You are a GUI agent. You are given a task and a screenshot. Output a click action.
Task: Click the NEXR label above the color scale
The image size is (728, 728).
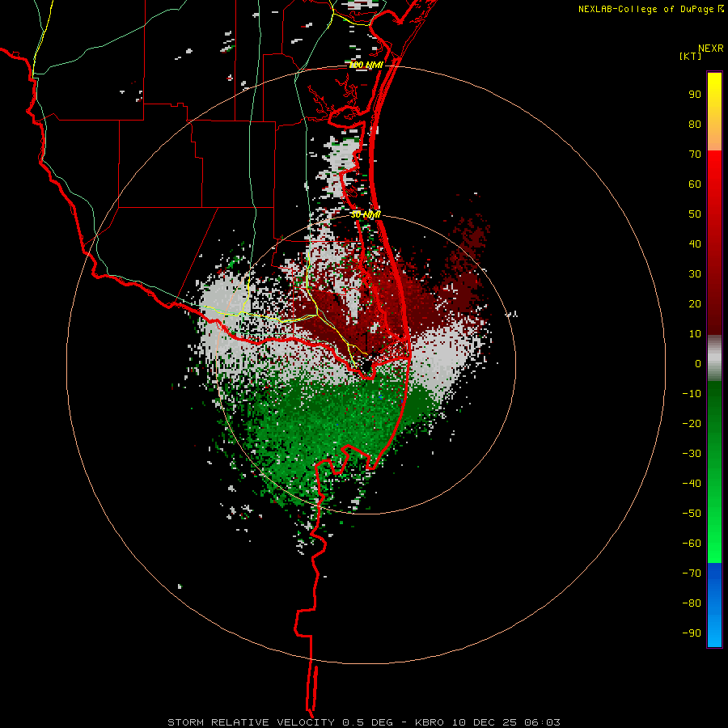(x=711, y=49)
